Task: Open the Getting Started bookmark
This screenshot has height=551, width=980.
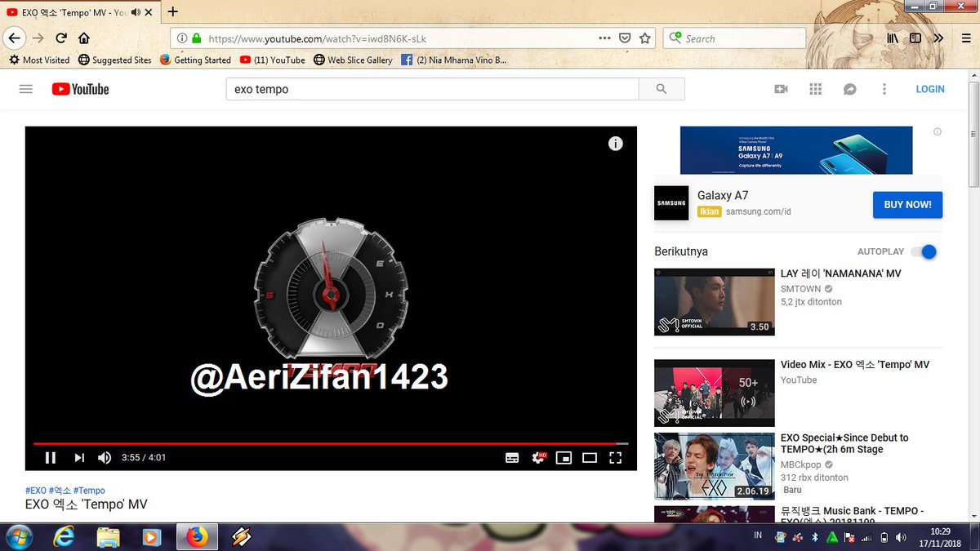Action: pos(195,60)
